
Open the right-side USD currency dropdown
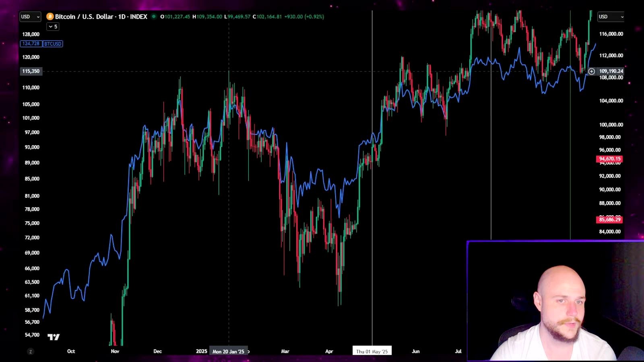coord(611,16)
